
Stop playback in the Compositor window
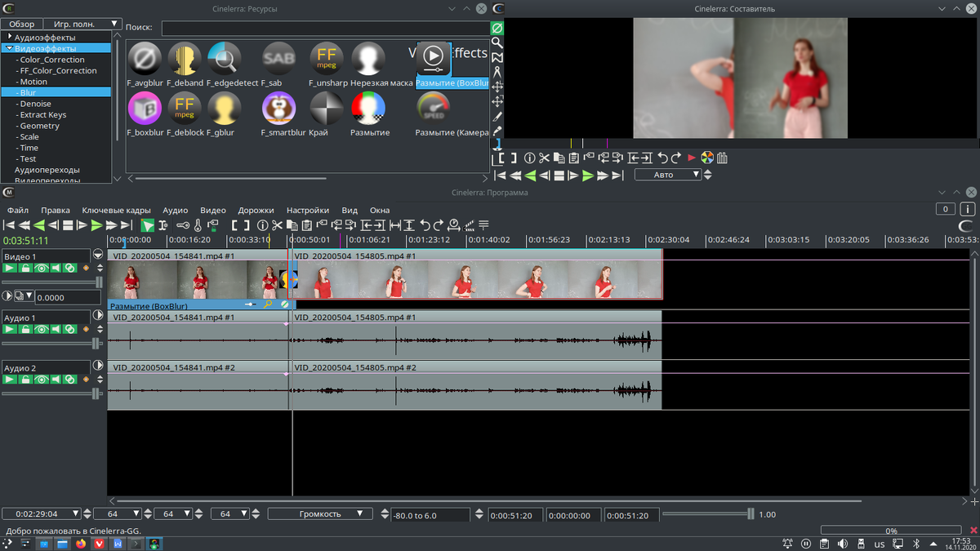(559, 175)
